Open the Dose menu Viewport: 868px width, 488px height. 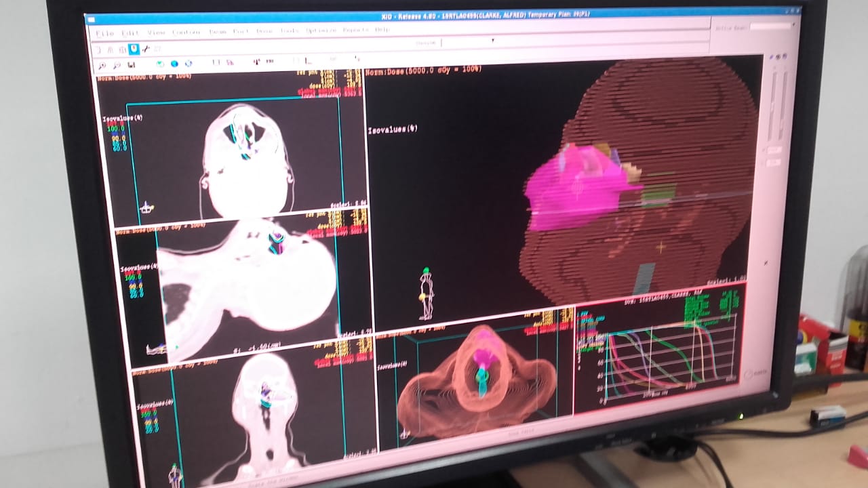[264, 31]
